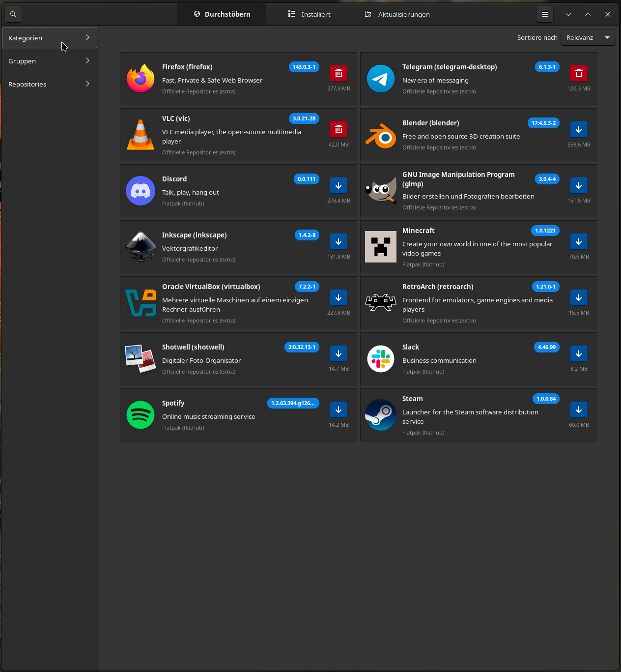
Task: Click Shotwell version badge 2:0.32.13-1
Action: click(x=302, y=347)
